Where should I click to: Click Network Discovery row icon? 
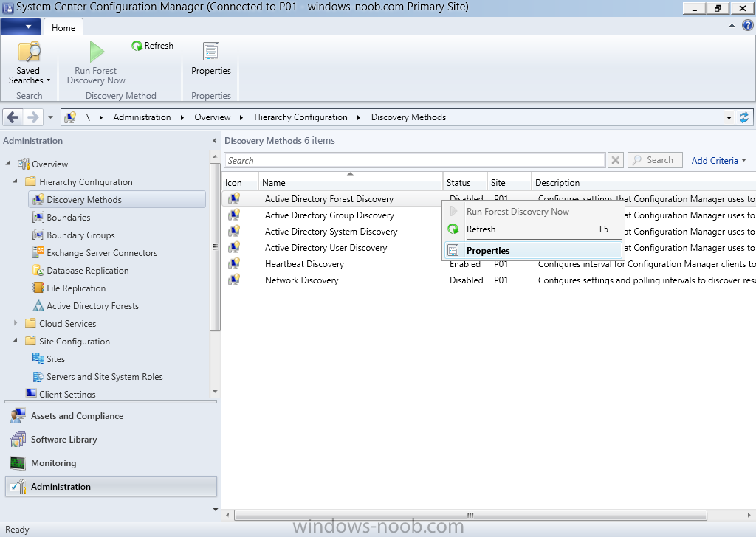coord(234,280)
